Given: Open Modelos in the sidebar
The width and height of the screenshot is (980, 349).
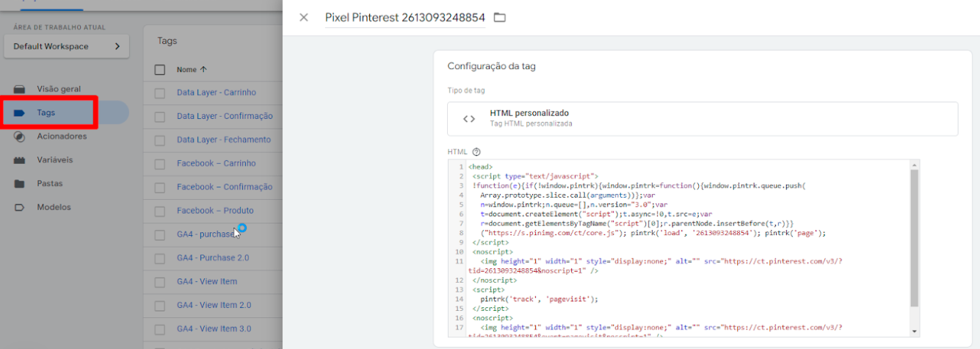Looking at the screenshot, I should click(x=54, y=207).
